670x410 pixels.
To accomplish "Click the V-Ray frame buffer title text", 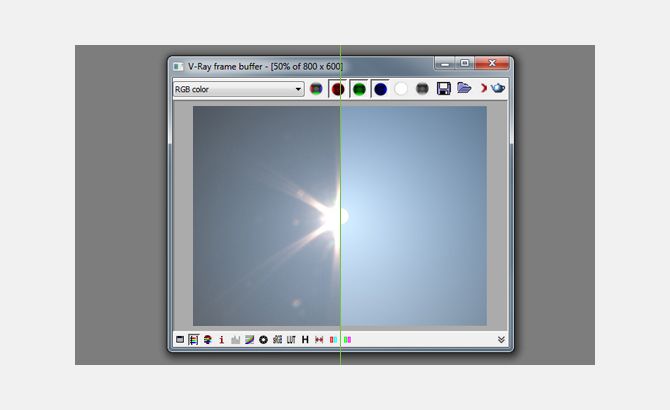I will [265, 67].
